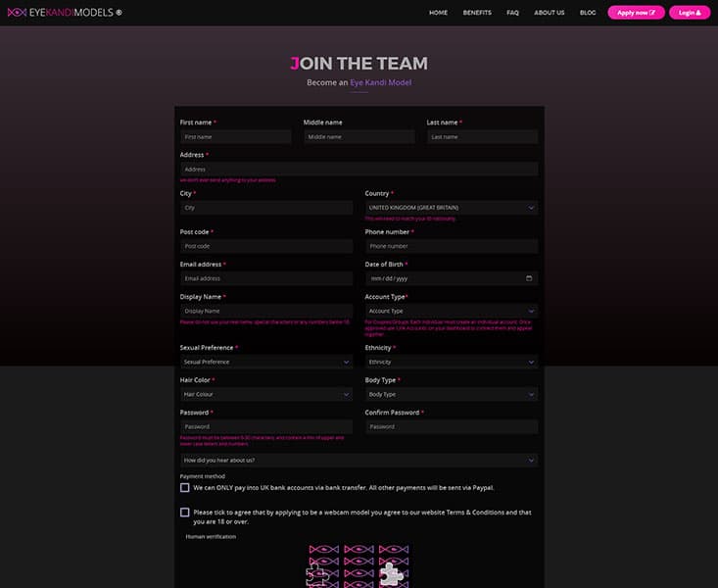Click the Eye Kandi Models logo
The height and width of the screenshot is (588, 718).
65,13
